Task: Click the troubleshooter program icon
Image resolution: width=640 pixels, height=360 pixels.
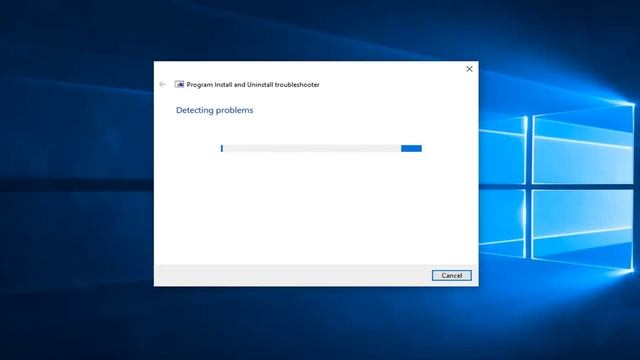Action: tap(179, 84)
